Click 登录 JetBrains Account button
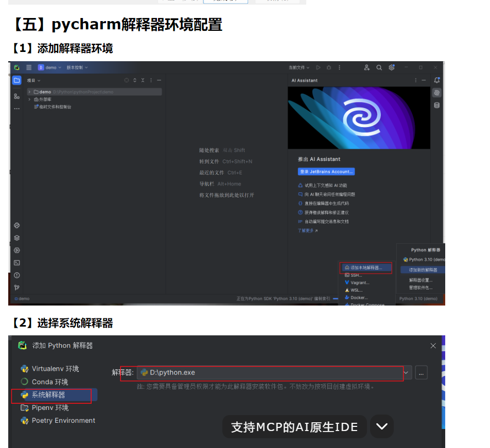Viewport: 490px width, 448px height. pos(326,172)
